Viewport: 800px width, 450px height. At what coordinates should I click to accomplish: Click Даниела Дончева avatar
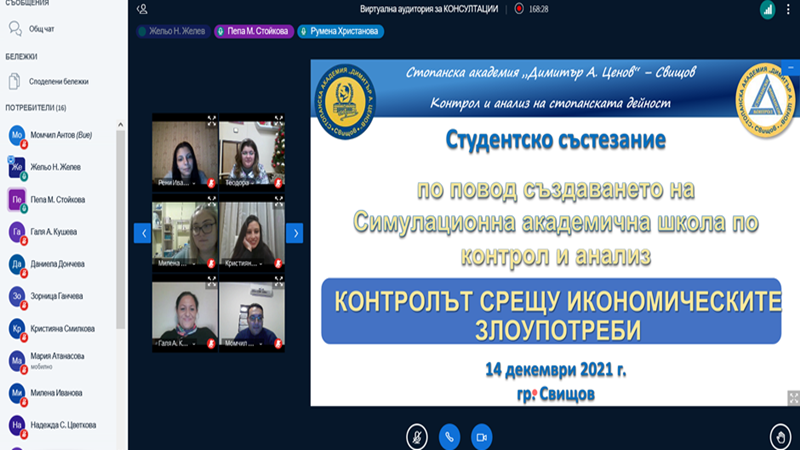pos(17,264)
